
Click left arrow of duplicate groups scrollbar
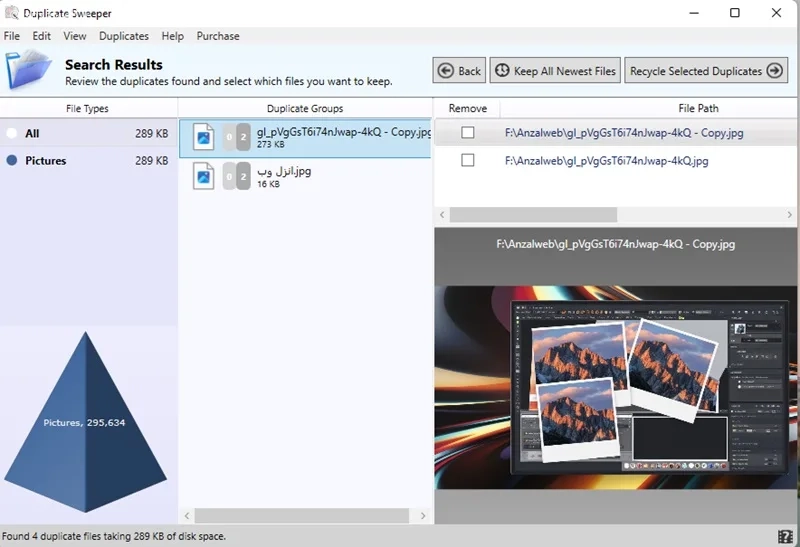point(187,516)
